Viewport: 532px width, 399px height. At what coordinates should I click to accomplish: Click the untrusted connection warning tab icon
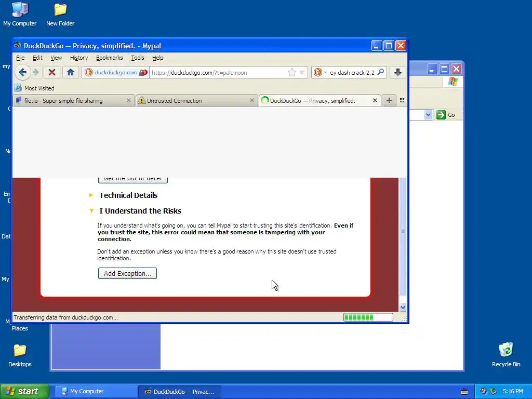pos(141,100)
